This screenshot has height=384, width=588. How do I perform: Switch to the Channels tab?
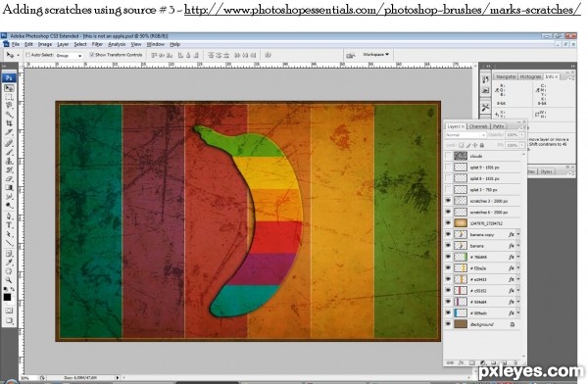pos(478,126)
